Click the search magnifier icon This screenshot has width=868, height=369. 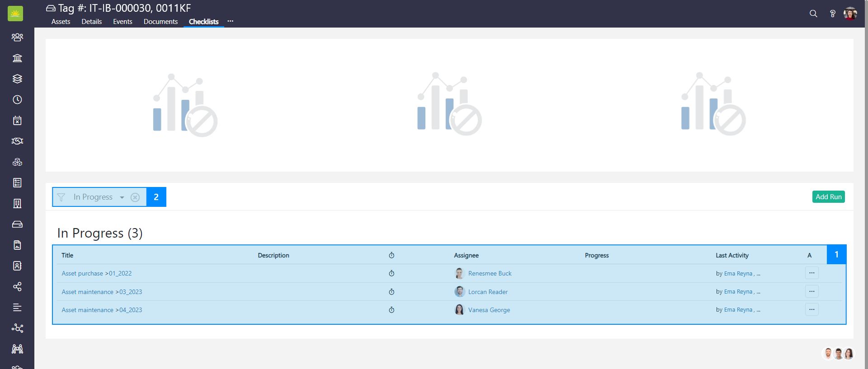pos(813,14)
